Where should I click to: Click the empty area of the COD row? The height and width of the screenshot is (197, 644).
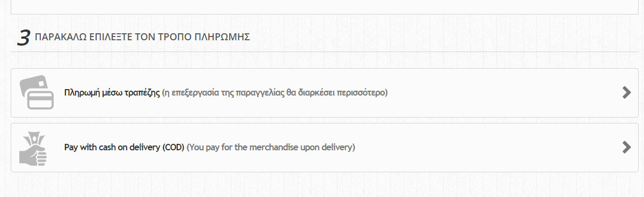488,148
